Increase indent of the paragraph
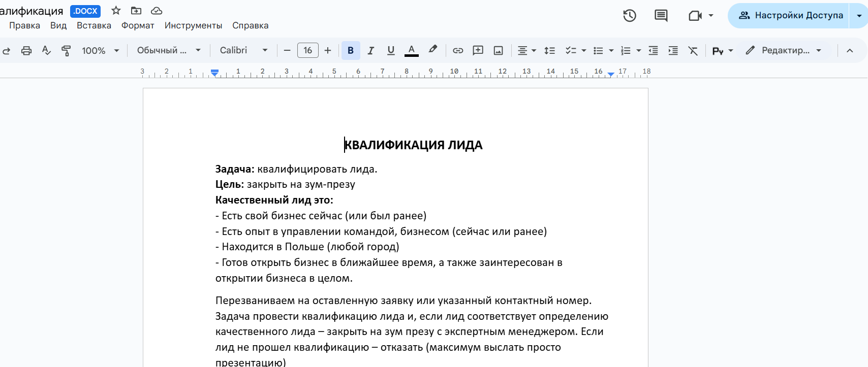 (x=673, y=50)
